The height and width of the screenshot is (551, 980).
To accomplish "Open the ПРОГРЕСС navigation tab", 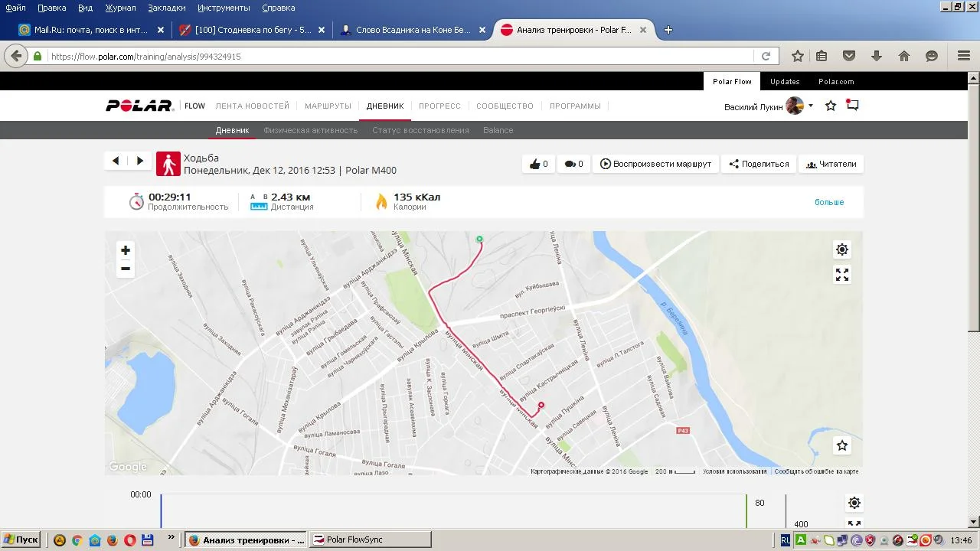I will 439,106.
